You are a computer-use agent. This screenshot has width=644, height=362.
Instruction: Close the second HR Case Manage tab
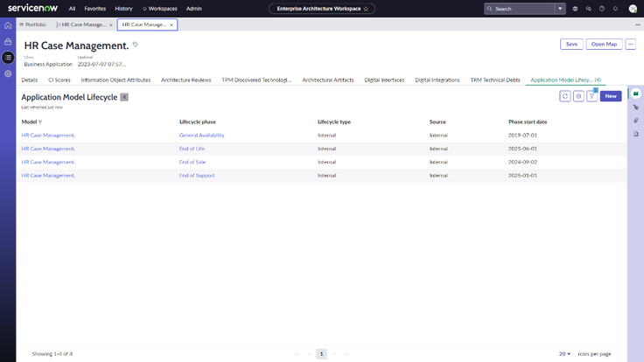click(x=171, y=25)
